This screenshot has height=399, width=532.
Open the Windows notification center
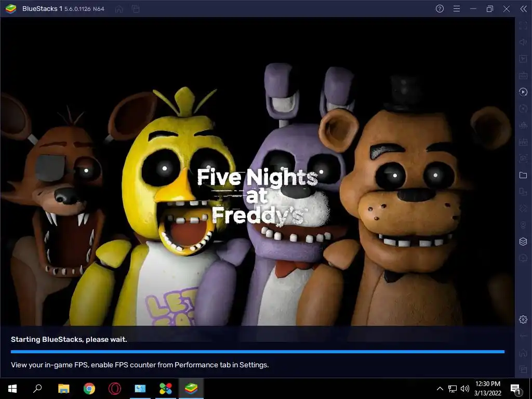pyautogui.click(x=516, y=389)
